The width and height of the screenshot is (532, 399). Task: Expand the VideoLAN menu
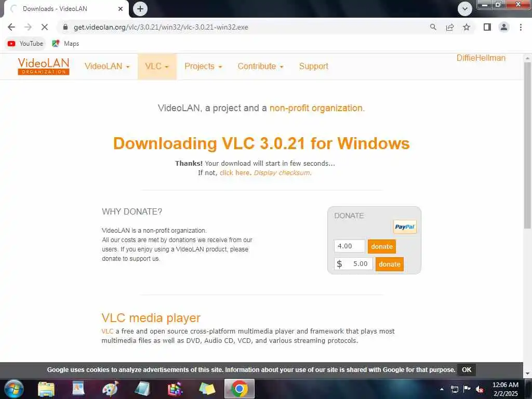(x=107, y=66)
